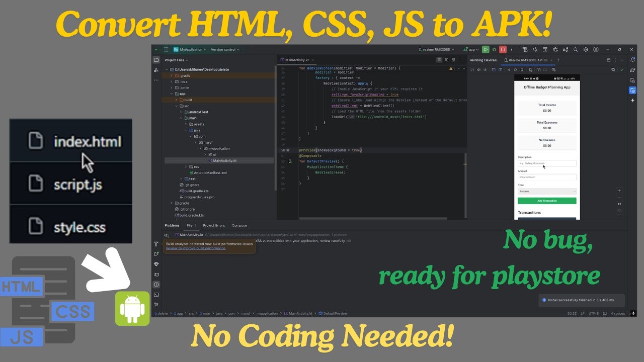644x362 pixels.
Task: Open Search Everywhere with the magnifier icon
Action: [x=576, y=49]
